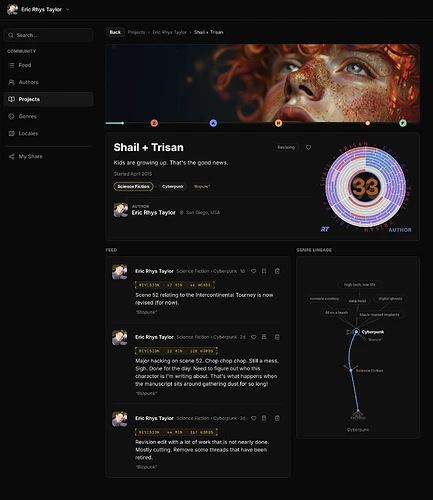Open author Eric Rhys Taylor's profile name
433x500 pixels.
153,213
